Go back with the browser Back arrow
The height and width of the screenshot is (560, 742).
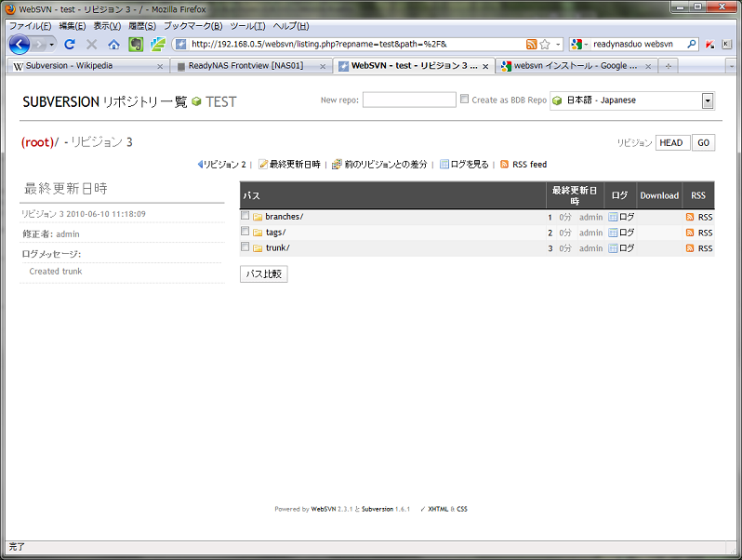pyautogui.click(x=20, y=45)
